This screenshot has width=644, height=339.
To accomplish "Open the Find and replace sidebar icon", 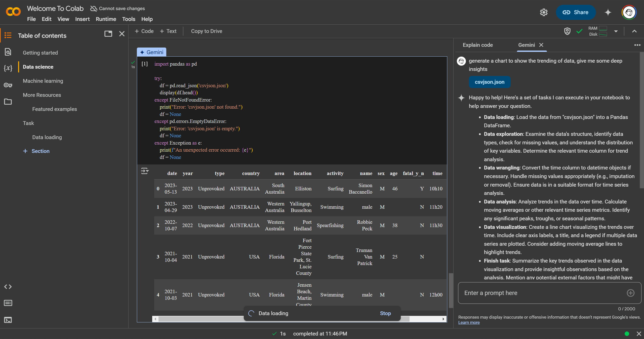I will tap(8, 52).
